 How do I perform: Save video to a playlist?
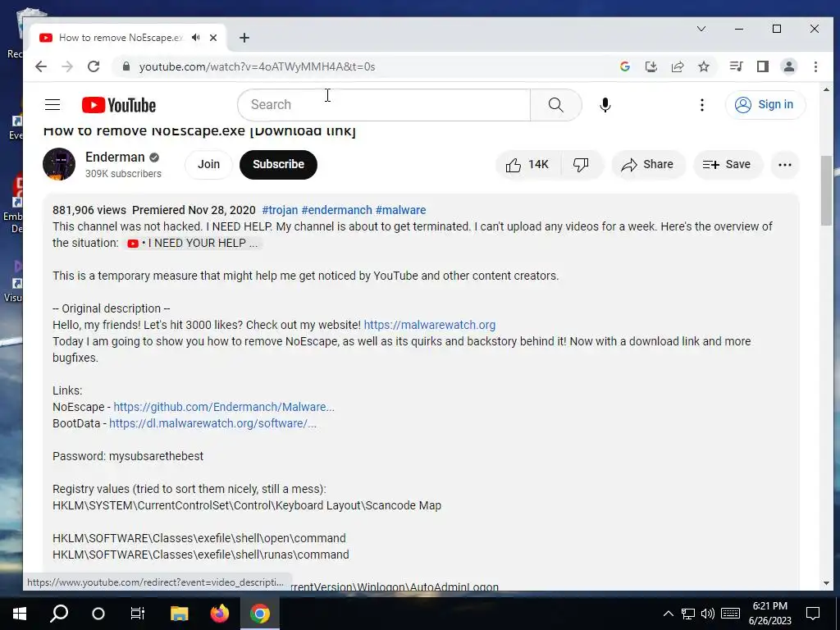click(727, 164)
